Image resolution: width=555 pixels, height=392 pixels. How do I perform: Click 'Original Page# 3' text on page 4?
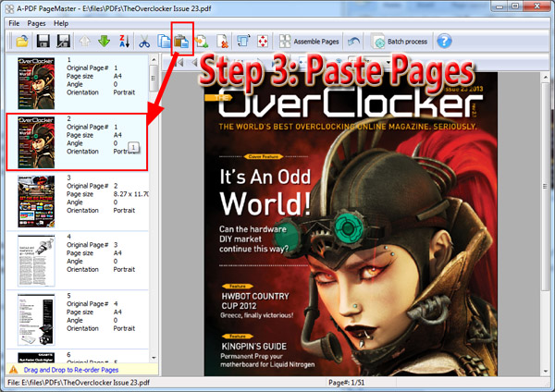pyautogui.click(x=92, y=245)
